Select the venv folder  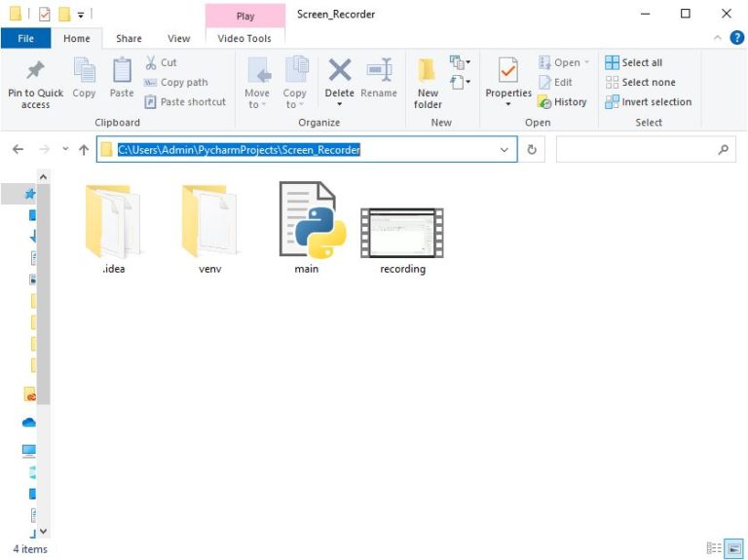pyautogui.click(x=210, y=228)
